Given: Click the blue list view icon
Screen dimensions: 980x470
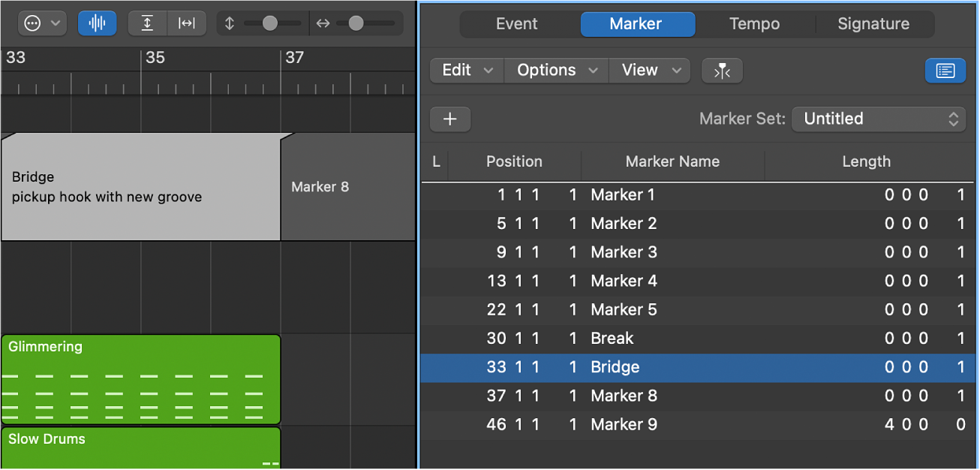Looking at the screenshot, I should (945, 71).
